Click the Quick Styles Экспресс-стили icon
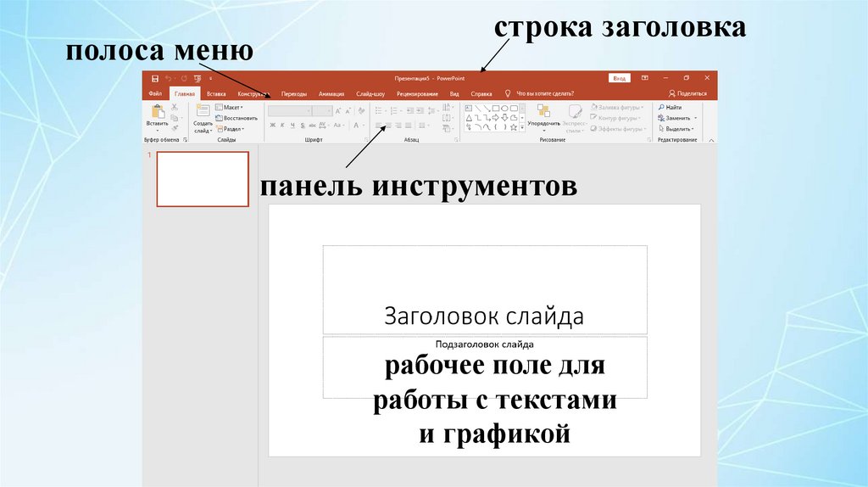The height and width of the screenshot is (487, 868). [575, 119]
